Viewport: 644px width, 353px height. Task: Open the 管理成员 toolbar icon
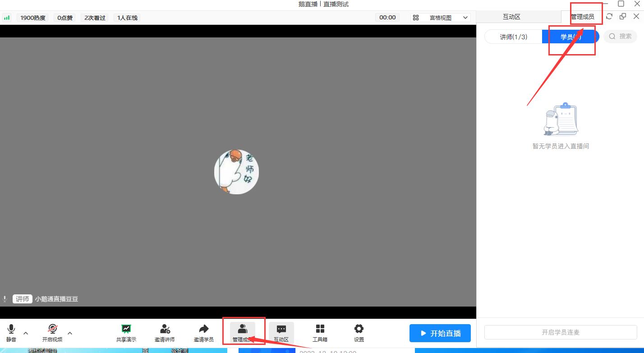coord(242,333)
